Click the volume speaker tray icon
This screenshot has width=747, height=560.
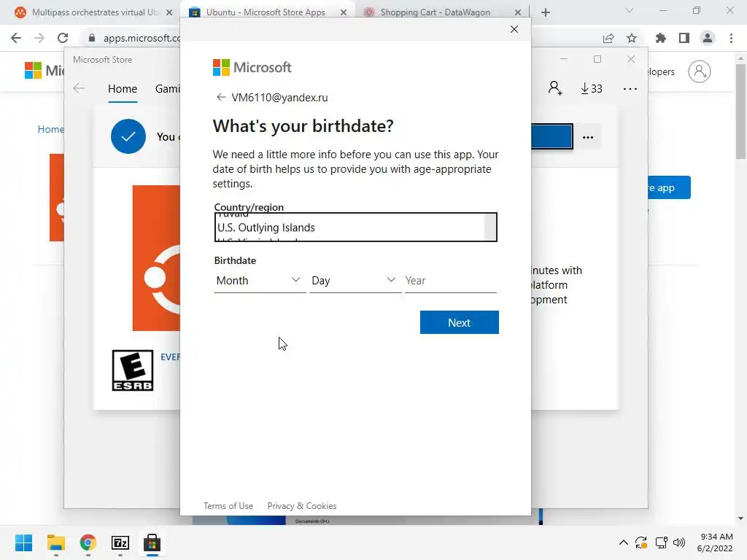(x=679, y=542)
